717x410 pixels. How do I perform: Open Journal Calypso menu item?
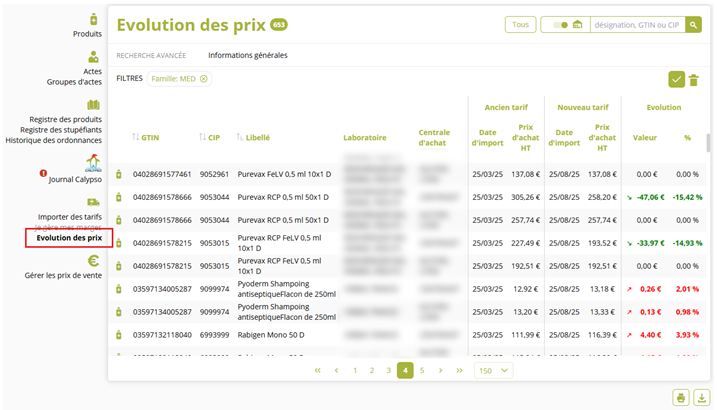click(75, 180)
